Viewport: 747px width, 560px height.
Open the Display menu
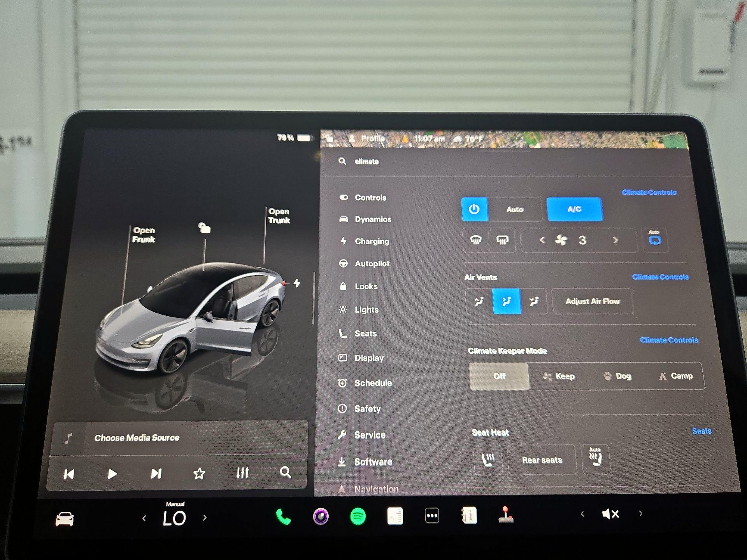click(361, 358)
